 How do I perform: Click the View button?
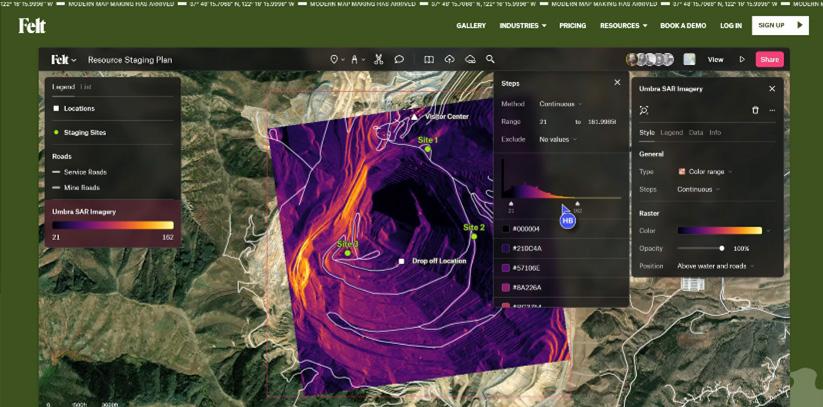click(x=715, y=60)
